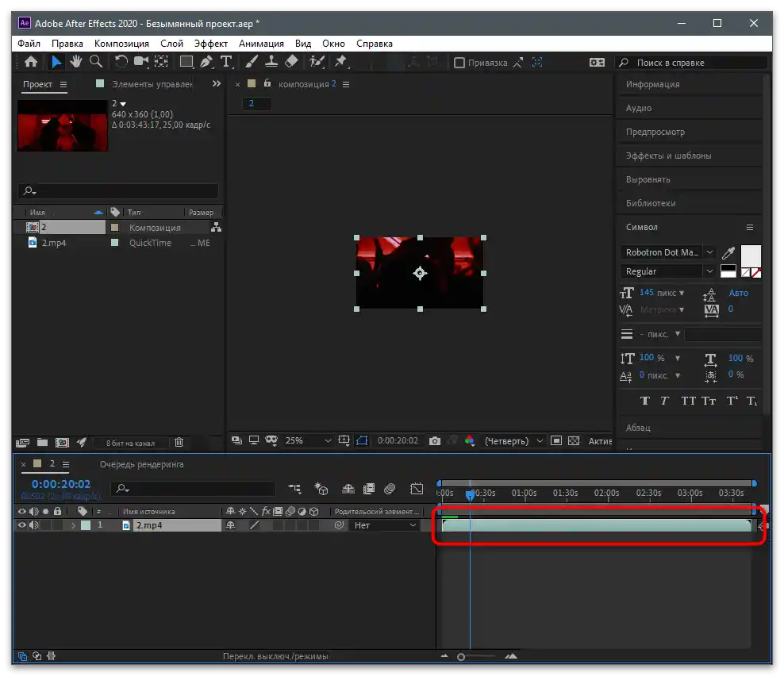The image size is (784, 676).
Task: Click the snapshot camera icon in viewer
Action: pos(435,441)
